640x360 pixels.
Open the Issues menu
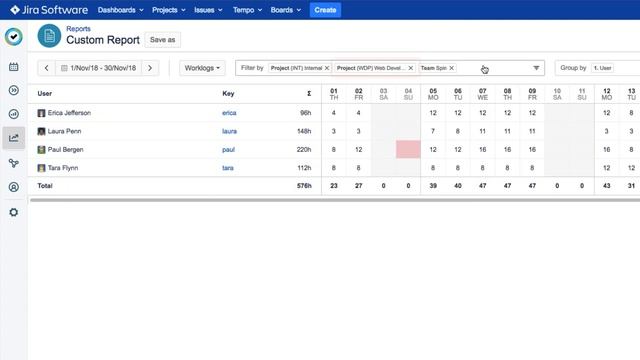point(208,10)
